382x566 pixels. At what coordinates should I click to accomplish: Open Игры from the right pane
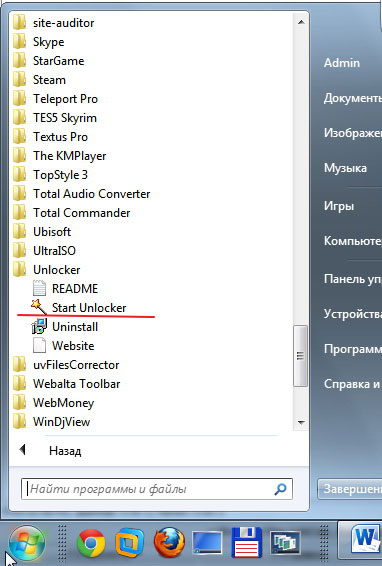339,206
